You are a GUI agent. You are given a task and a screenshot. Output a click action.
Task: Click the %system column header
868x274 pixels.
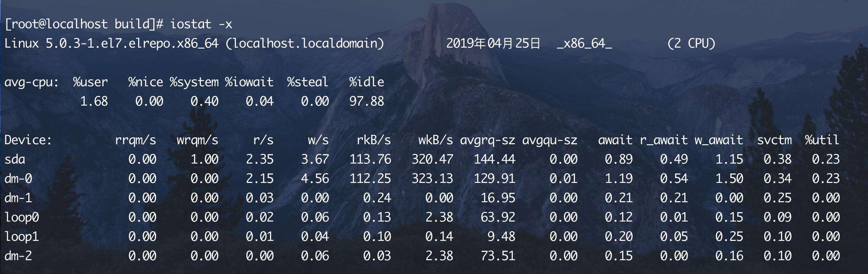(194, 83)
